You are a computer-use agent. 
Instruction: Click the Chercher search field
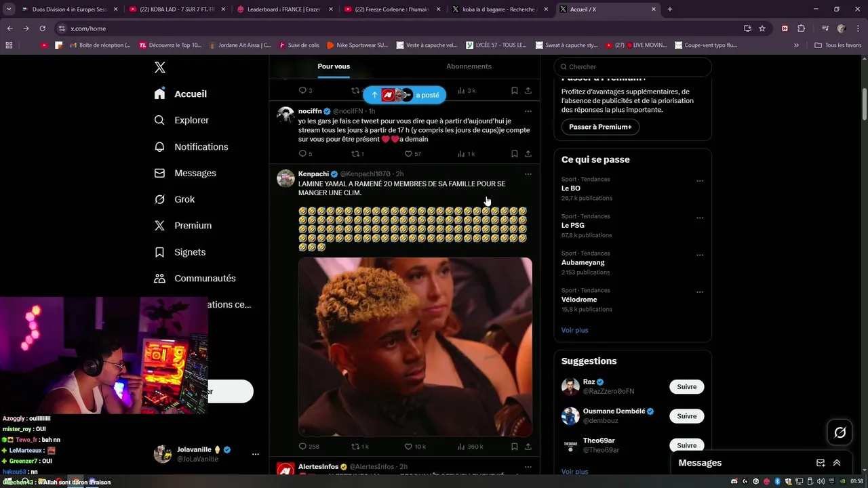point(633,66)
